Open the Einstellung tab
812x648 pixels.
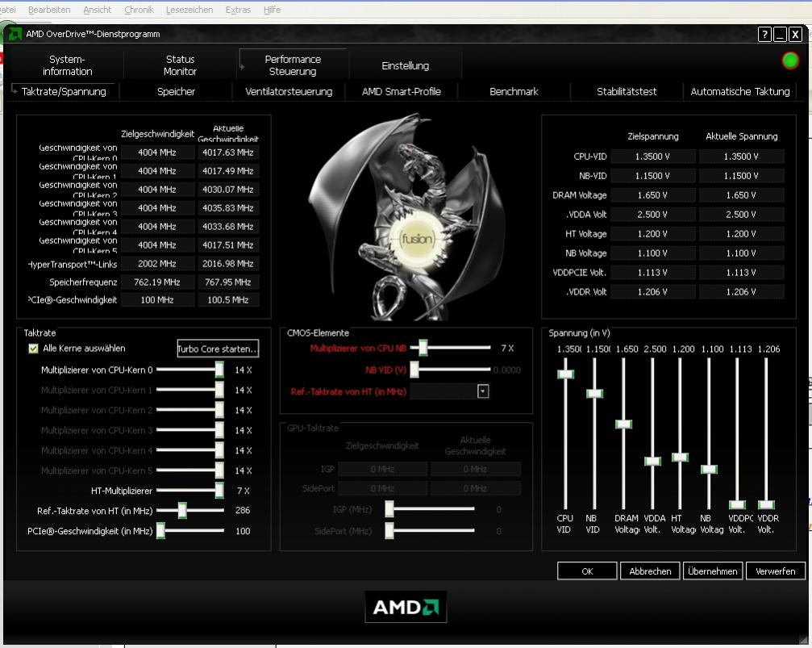[x=406, y=66]
